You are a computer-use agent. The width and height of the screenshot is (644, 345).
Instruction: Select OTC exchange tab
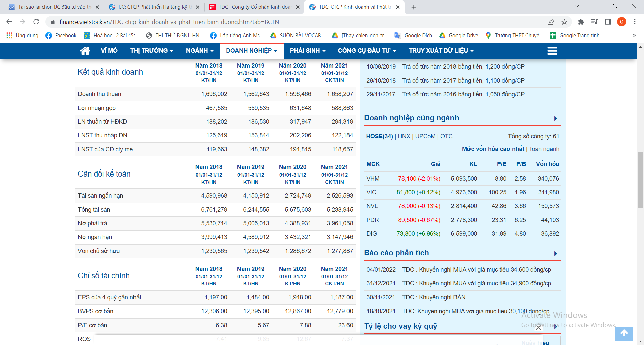[446, 136]
